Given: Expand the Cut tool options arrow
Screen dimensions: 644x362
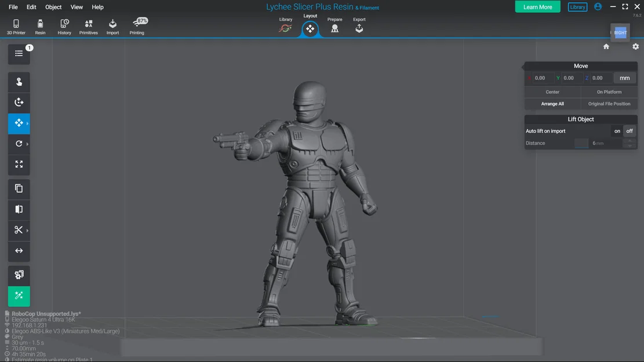Looking at the screenshot, I should coord(27,231).
